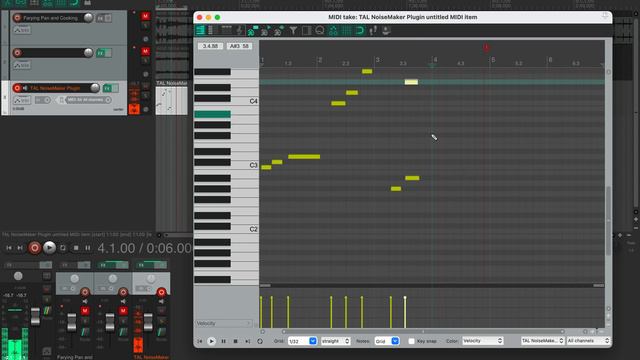This screenshot has width=640, height=360.
Task: Click the trim envelope button on Frying Pan track
Action: point(22,30)
